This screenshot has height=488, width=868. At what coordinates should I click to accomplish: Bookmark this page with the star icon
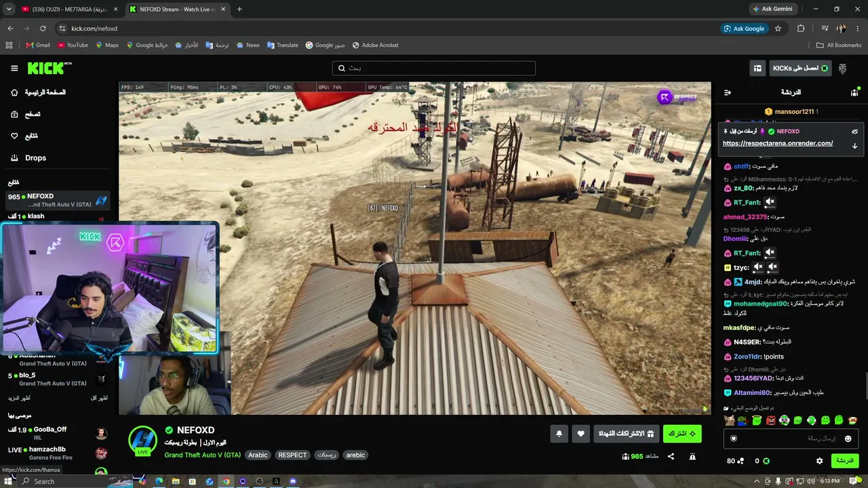point(778,28)
